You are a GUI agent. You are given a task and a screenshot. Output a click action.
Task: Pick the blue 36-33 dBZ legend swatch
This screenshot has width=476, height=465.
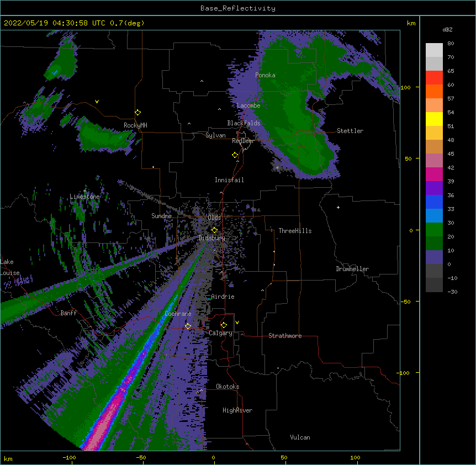434,202
